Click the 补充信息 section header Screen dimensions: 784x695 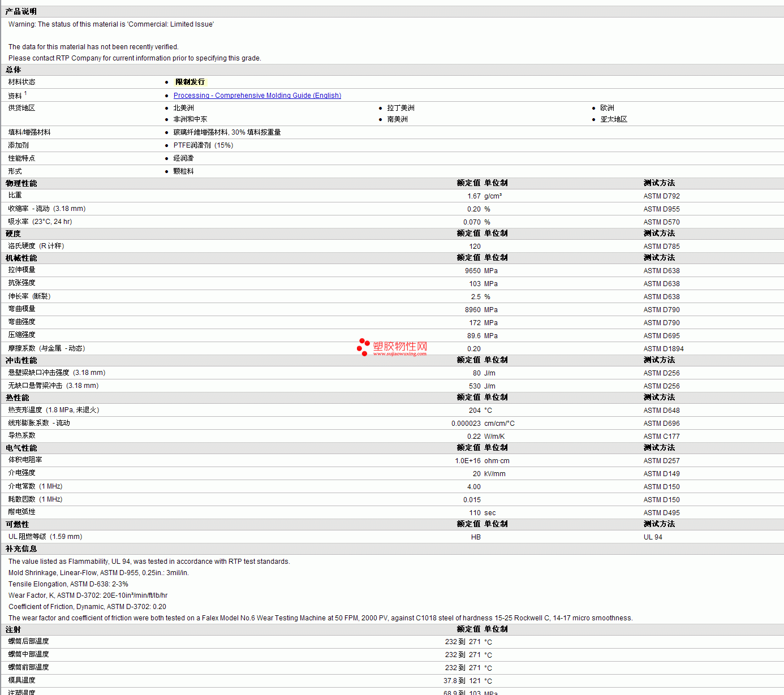(21, 549)
